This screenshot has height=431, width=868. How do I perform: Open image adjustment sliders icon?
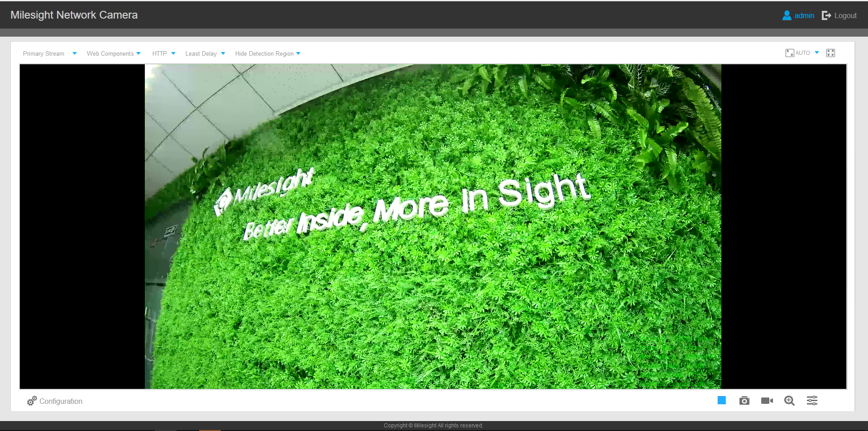click(812, 401)
